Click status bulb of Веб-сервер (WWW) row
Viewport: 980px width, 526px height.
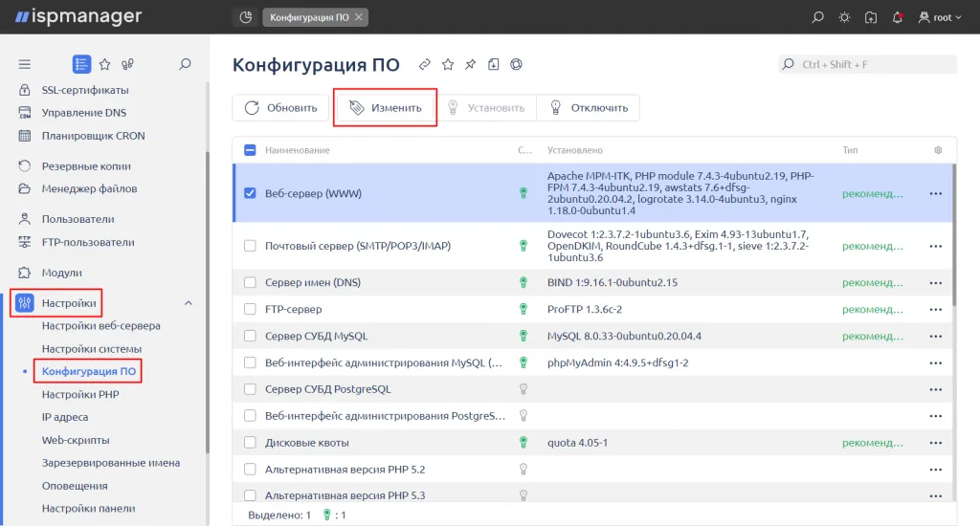pyautogui.click(x=523, y=193)
